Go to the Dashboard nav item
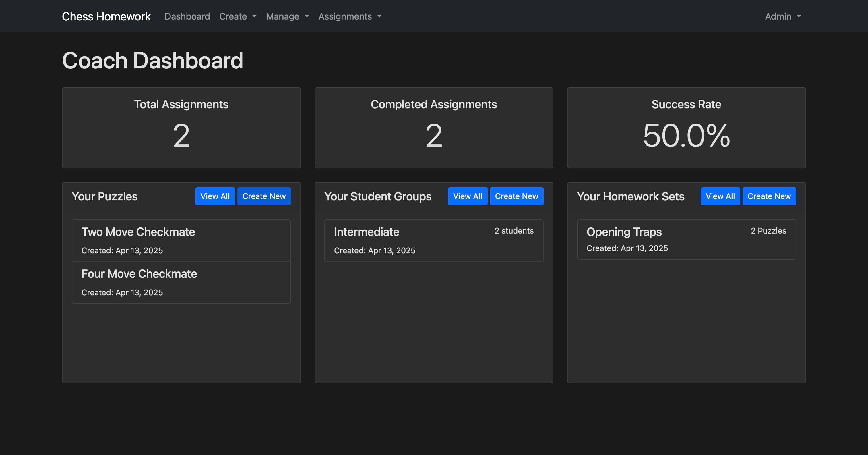Viewport: 868px width, 455px height. pos(187,16)
